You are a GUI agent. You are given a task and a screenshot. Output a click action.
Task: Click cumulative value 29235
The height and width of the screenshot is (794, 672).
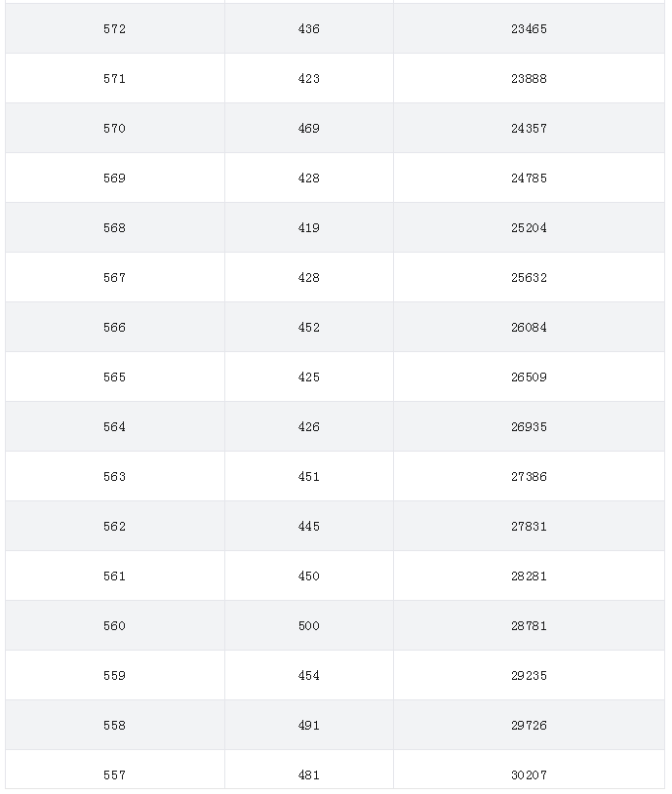pos(529,676)
